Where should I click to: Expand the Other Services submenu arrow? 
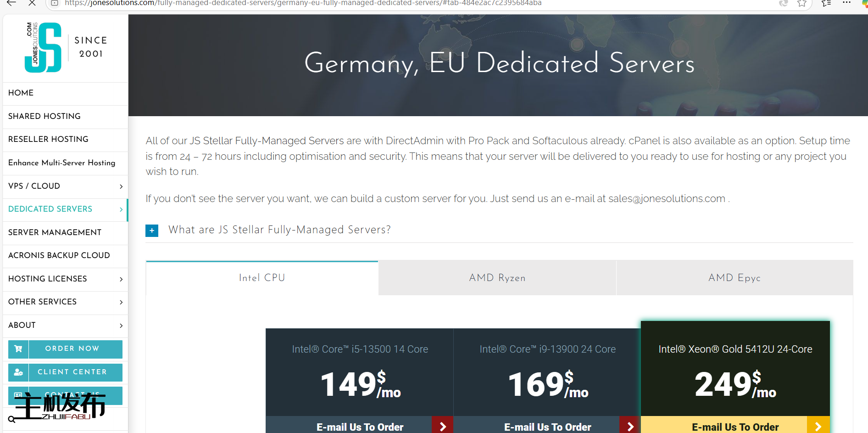tap(121, 302)
